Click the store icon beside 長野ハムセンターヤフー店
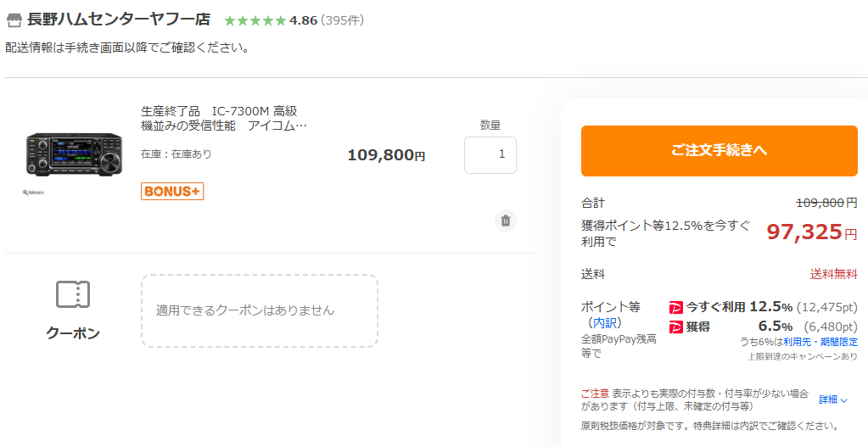This screenshot has width=868, height=447. 14,20
